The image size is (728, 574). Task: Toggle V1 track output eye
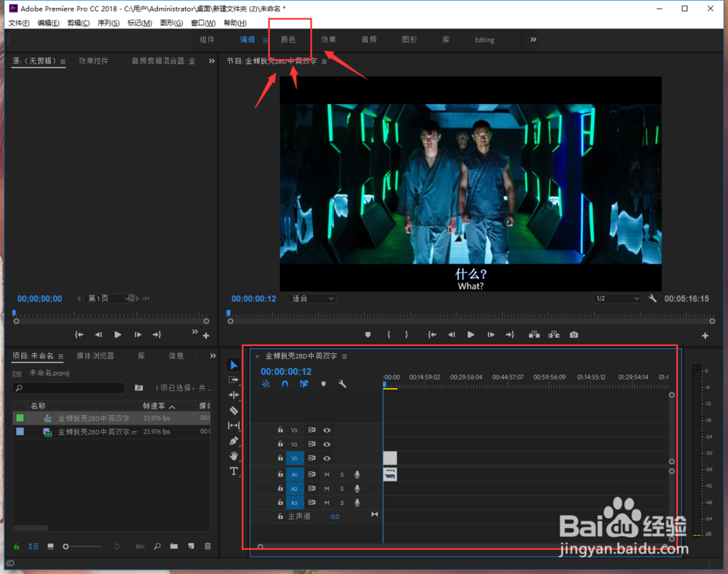pyautogui.click(x=327, y=458)
